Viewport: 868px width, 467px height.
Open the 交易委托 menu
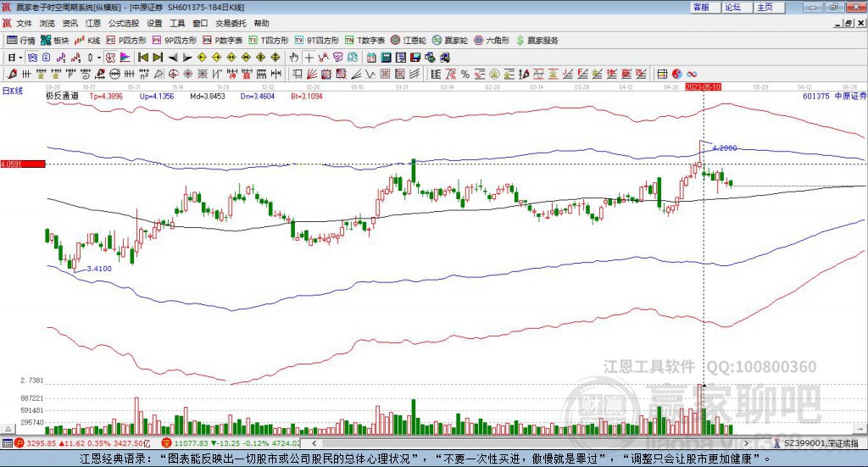[x=231, y=23]
